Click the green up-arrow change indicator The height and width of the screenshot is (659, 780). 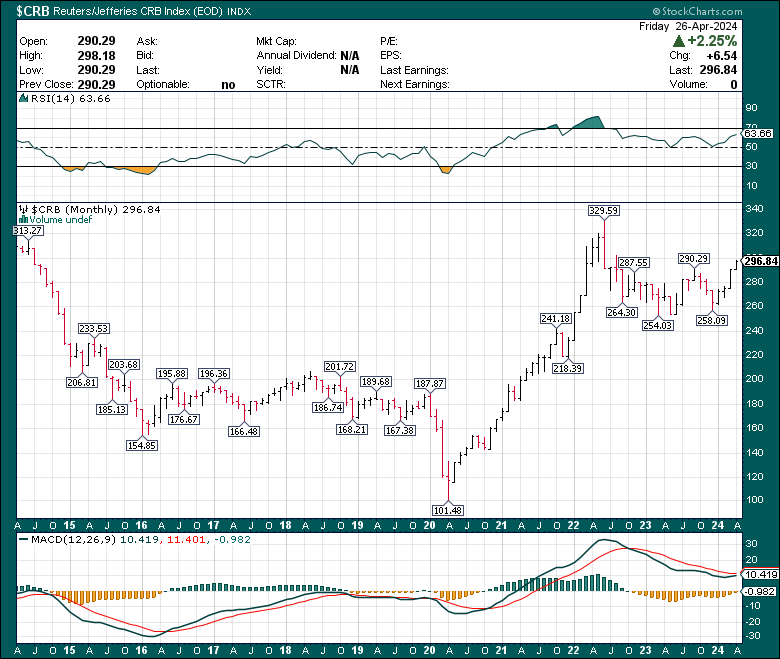679,41
